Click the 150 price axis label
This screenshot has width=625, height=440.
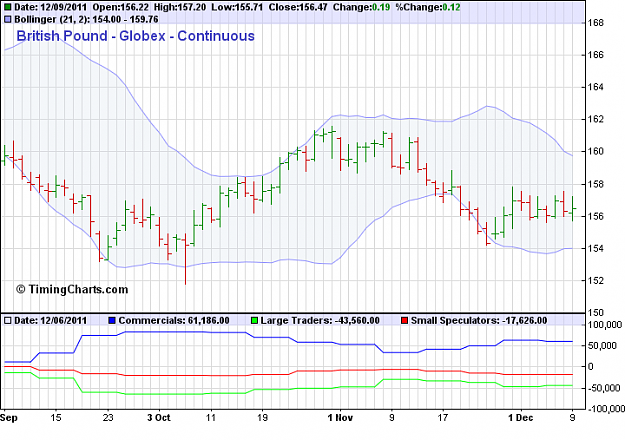(596, 312)
